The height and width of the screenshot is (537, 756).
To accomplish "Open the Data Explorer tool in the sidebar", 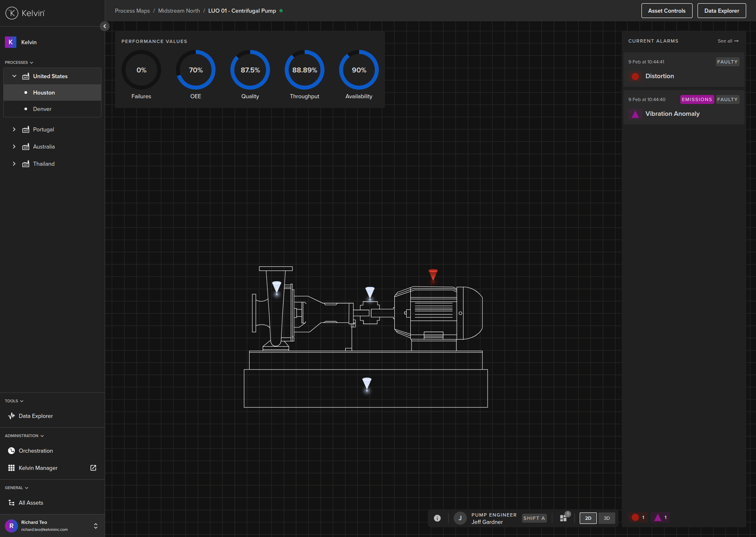I will point(36,416).
